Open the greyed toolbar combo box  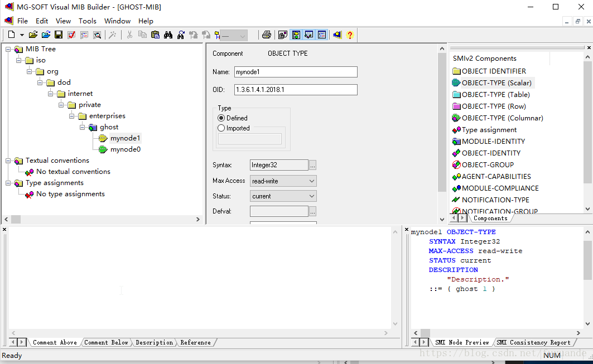click(234, 36)
